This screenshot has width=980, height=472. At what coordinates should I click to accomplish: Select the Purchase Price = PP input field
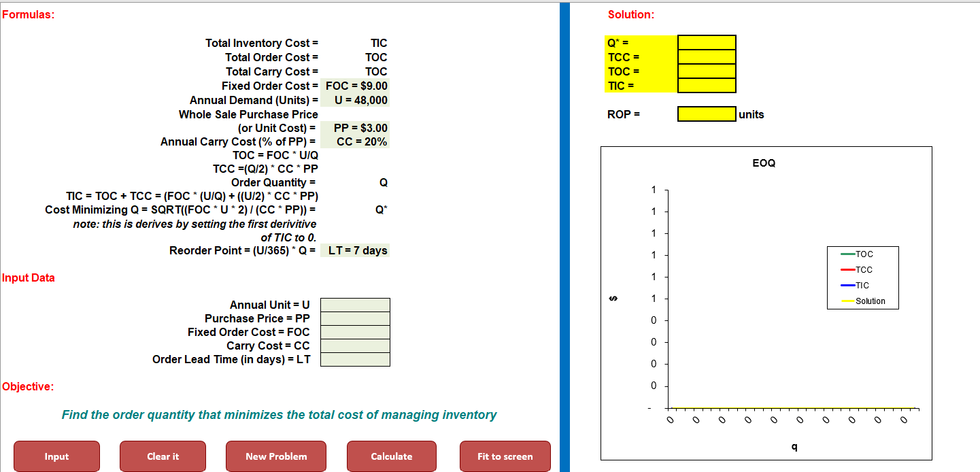[x=354, y=318]
